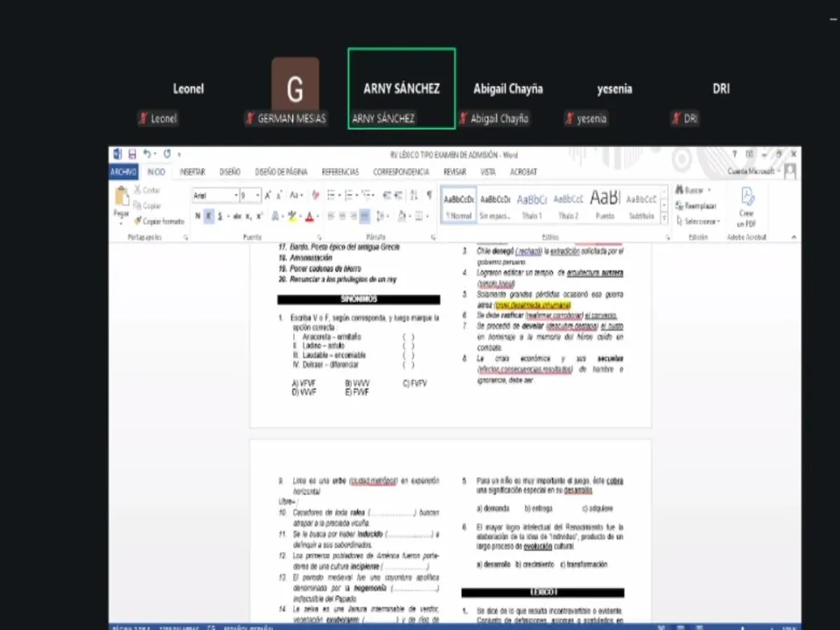The width and height of the screenshot is (840, 630).
Task: Switch to the VISTA tab
Action: click(x=488, y=172)
